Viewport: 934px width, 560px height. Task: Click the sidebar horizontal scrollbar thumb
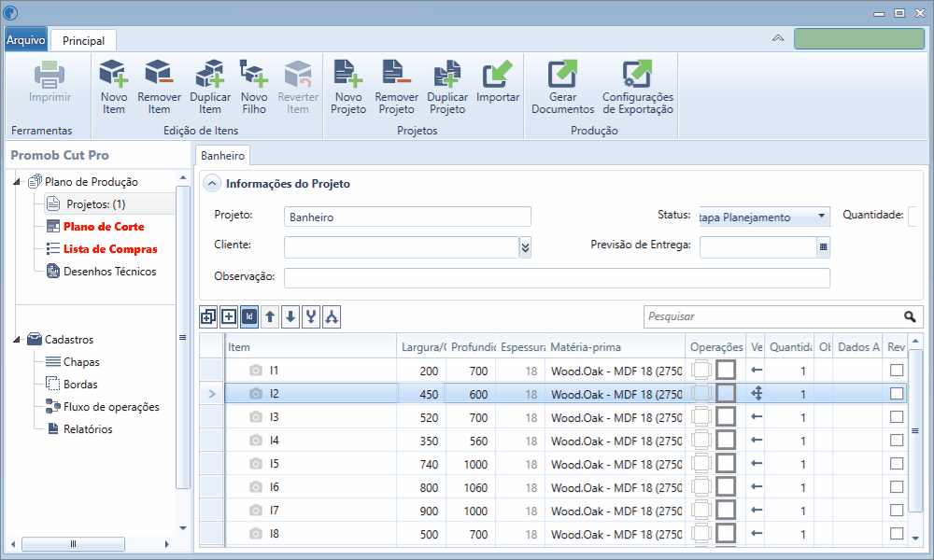73,544
